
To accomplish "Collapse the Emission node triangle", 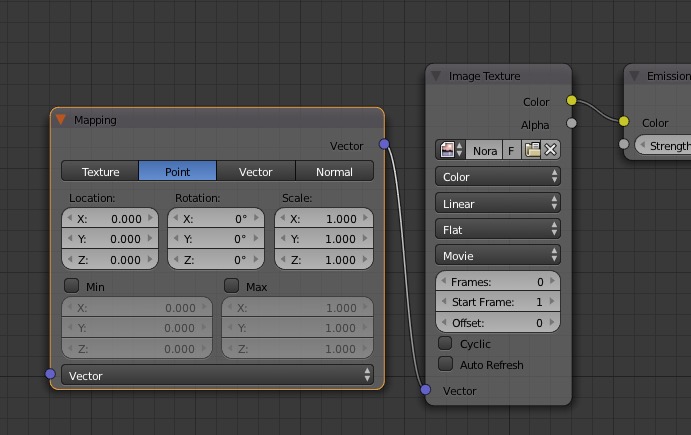I will 634,76.
